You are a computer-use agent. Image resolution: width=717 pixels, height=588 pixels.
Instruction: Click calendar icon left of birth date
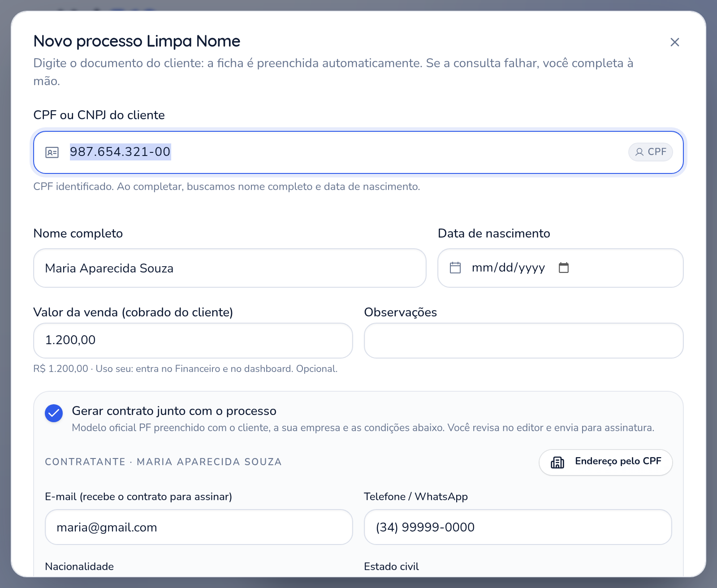[x=455, y=268]
